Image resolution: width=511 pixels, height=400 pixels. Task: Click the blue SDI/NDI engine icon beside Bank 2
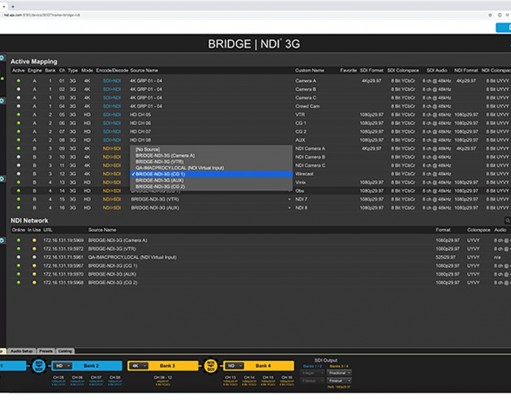point(39,366)
